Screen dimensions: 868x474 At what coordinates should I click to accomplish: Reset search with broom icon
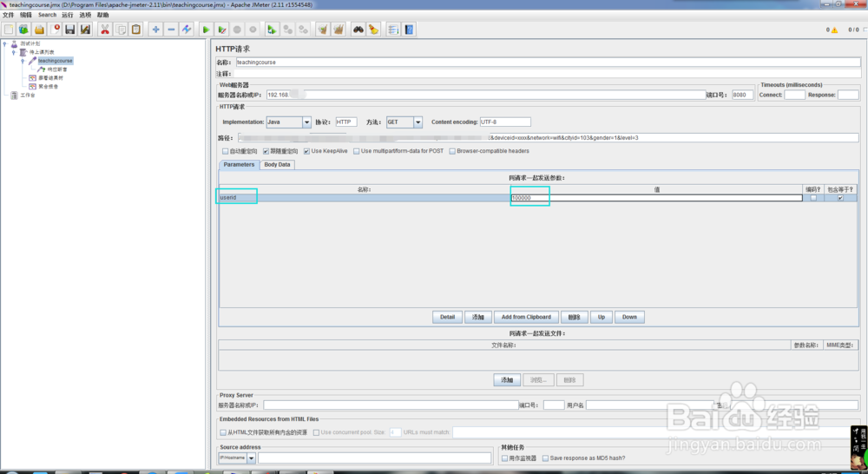pyautogui.click(x=373, y=30)
